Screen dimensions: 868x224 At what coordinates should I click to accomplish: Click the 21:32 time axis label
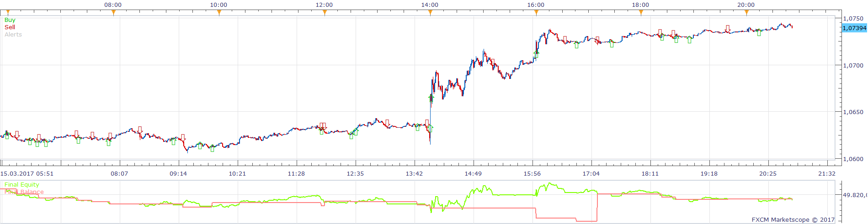pos(827,174)
